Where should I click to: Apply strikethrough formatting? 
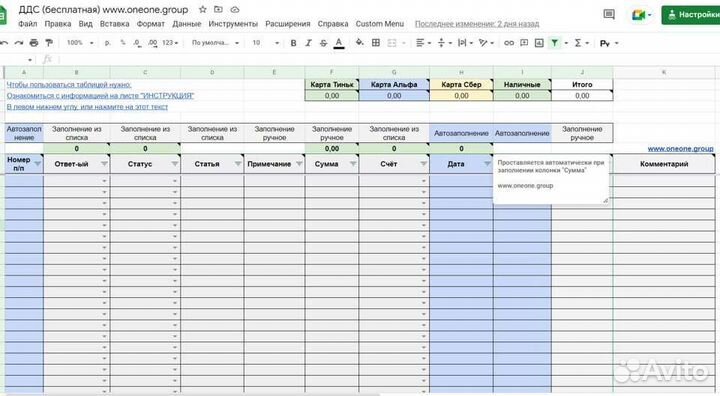[x=323, y=43]
